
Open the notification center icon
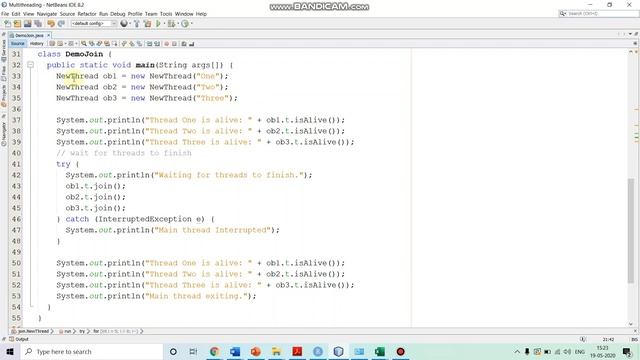[x=627, y=351]
